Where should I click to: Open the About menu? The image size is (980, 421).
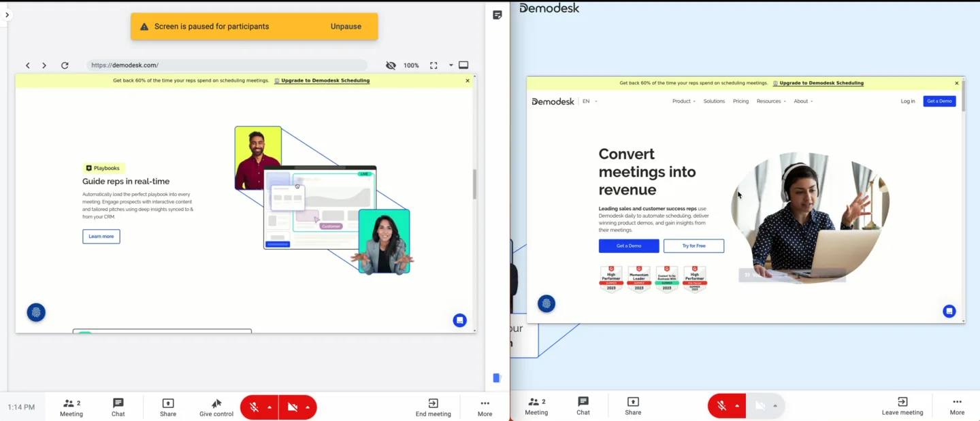point(803,101)
